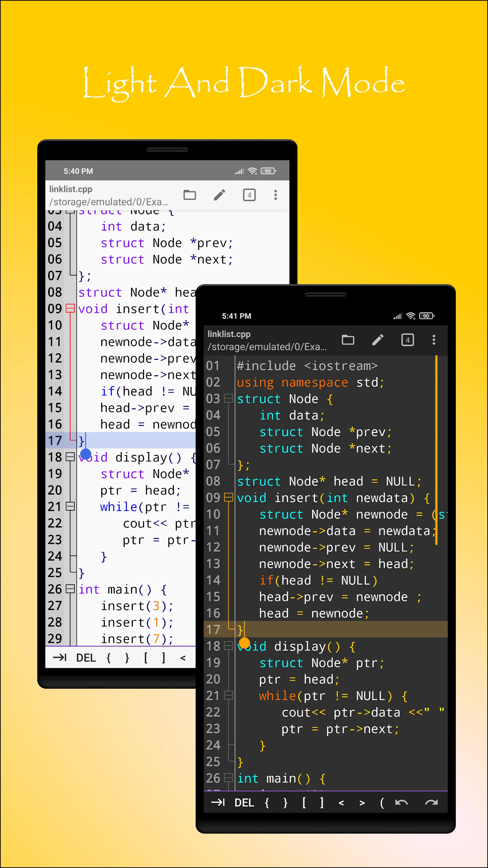The image size is (488, 868).
Task: Open overflow menu in light phone
Action: coord(276,195)
